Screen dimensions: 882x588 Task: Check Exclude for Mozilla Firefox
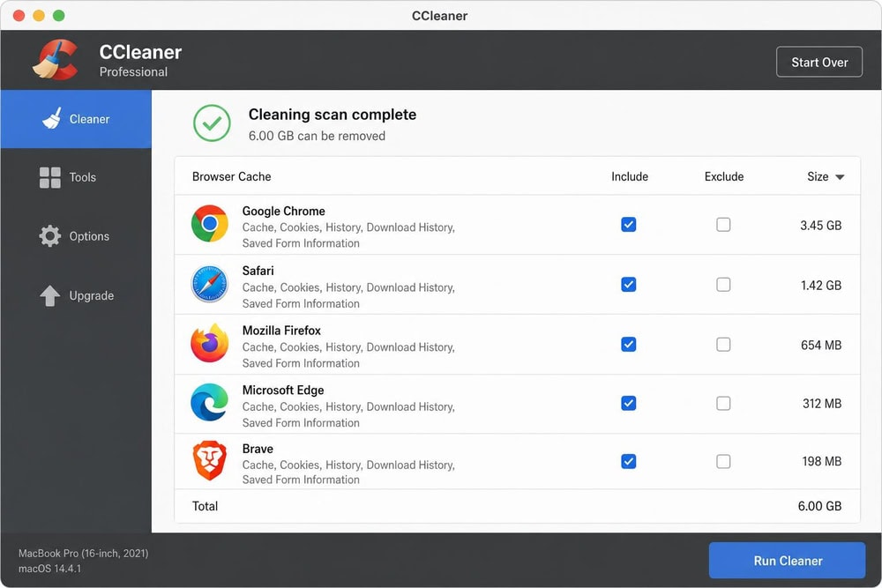(723, 344)
